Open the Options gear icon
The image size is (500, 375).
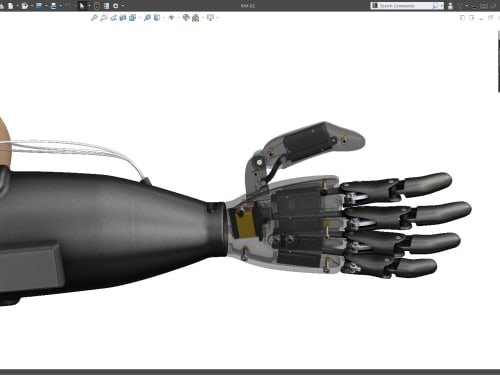click(x=116, y=6)
